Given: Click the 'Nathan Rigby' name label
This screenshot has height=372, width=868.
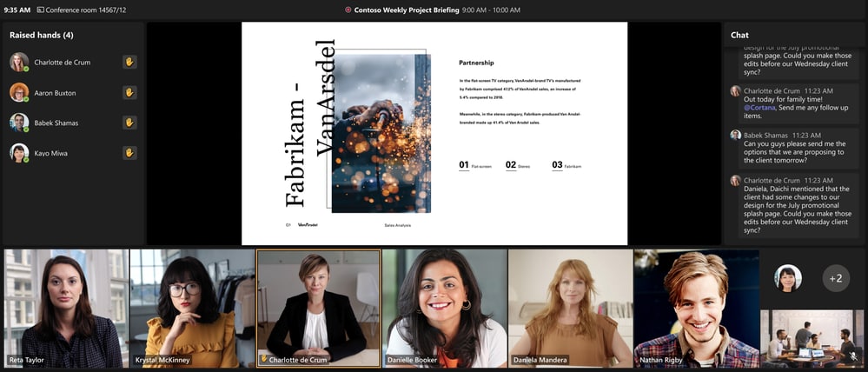Looking at the screenshot, I should [x=662, y=360].
